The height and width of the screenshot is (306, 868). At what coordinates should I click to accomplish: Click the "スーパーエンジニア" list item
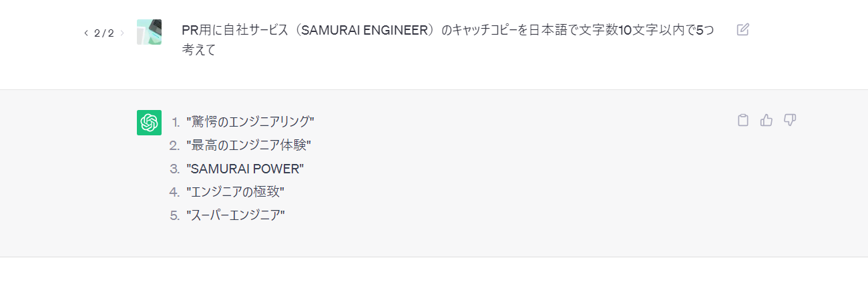click(x=236, y=215)
